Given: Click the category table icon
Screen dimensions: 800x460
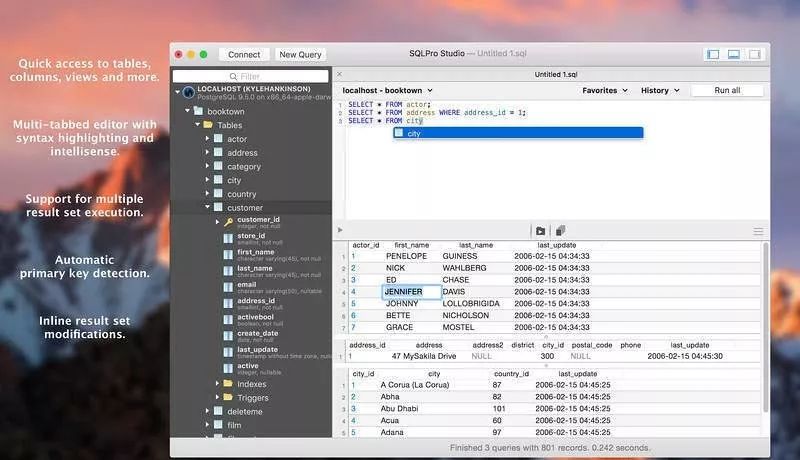Looking at the screenshot, I should [218, 166].
